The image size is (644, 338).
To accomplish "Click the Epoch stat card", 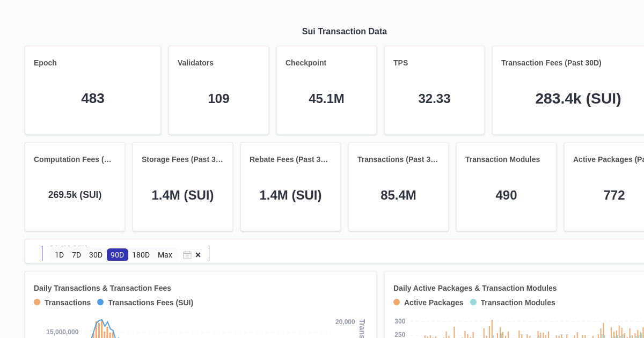I will pos(92,90).
